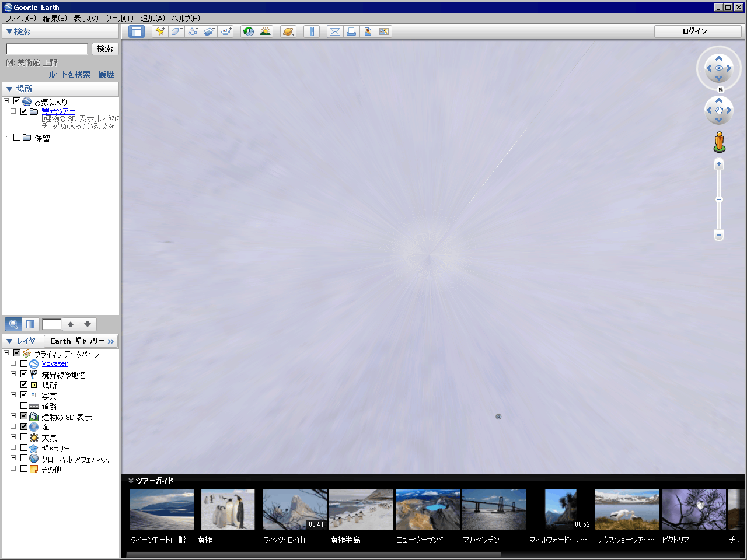
Task: Disable the 境界線や地名 layer checkbox
Action: 24,374
